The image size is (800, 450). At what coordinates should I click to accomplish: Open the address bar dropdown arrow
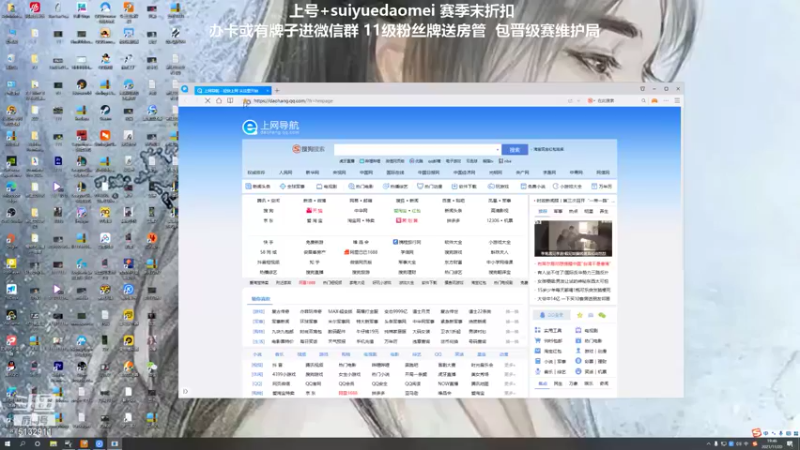point(579,101)
